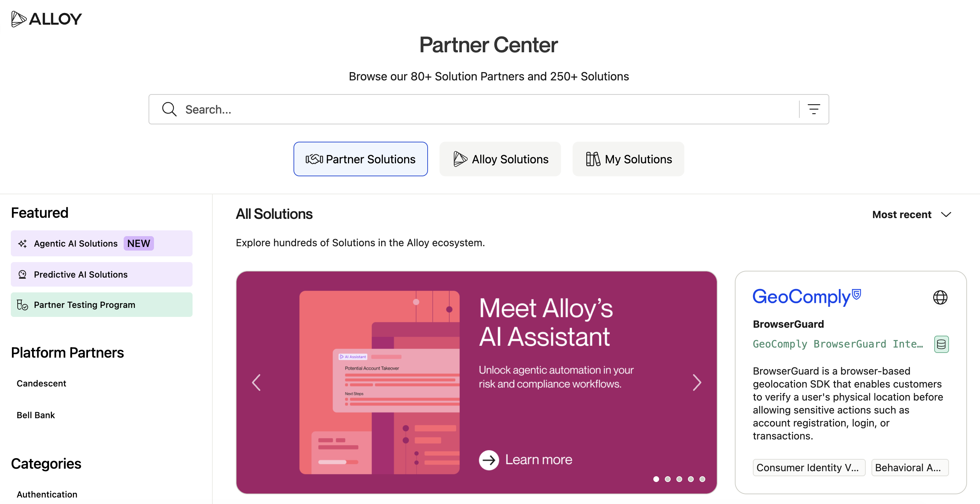Select the second carousel pagination dot
Viewport: 980px width, 504px height.
point(668,479)
